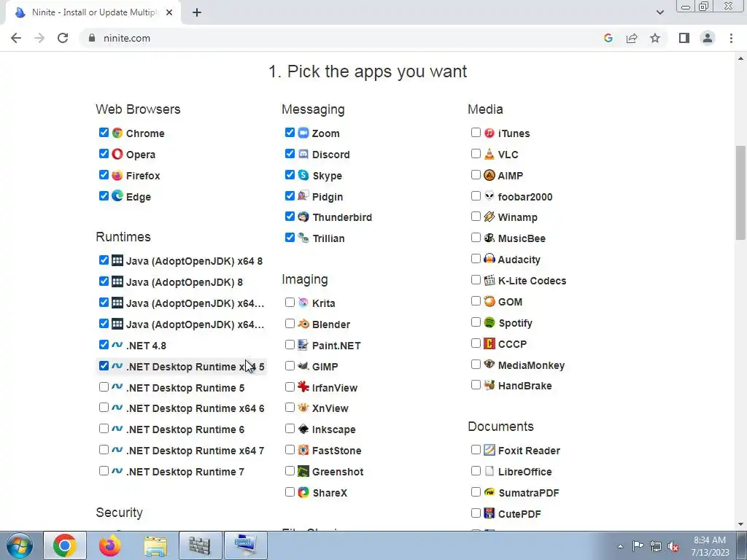Screen dimensions: 747x560
Task: Open the Chrome profile button
Action: pos(708,38)
